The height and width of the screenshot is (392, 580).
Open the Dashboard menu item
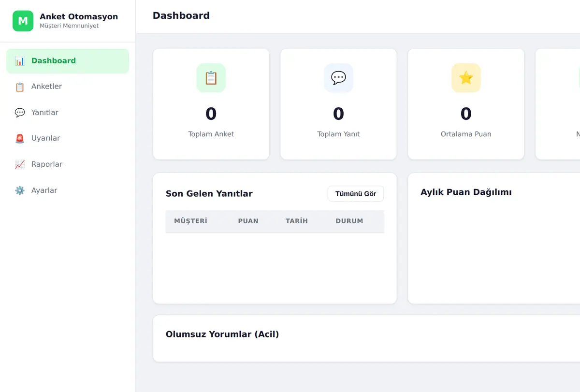68,61
